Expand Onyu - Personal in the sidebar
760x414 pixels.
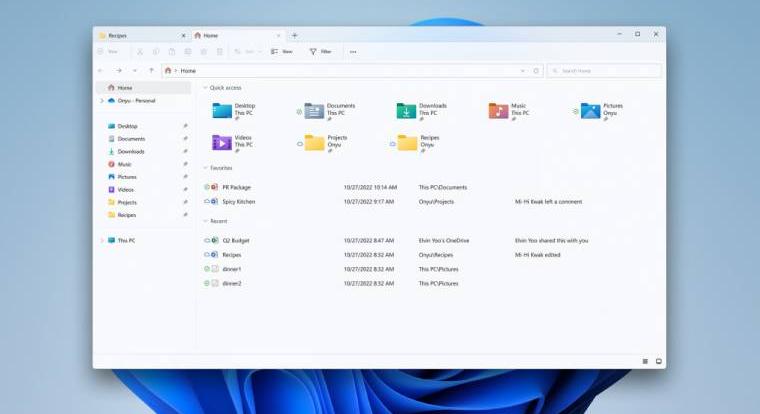102,101
